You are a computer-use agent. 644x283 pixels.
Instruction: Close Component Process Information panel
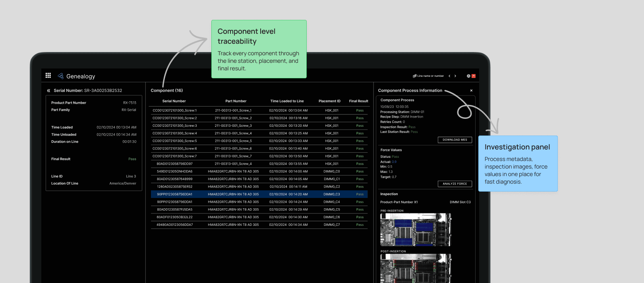click(471, 91)
